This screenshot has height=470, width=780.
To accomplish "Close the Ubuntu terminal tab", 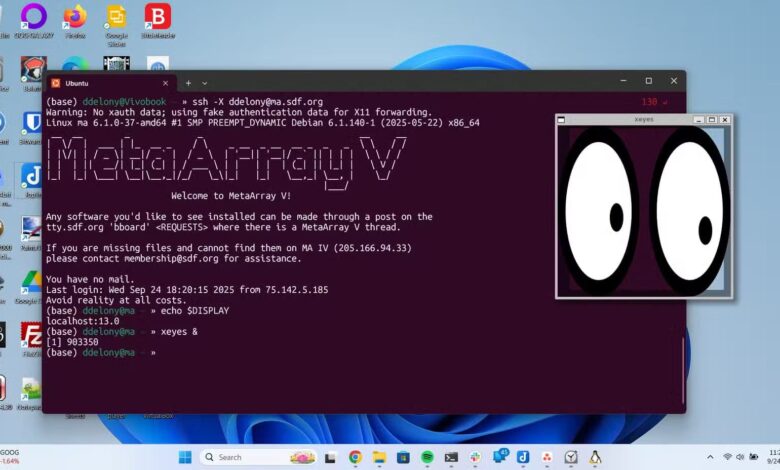I will [166, 83].
